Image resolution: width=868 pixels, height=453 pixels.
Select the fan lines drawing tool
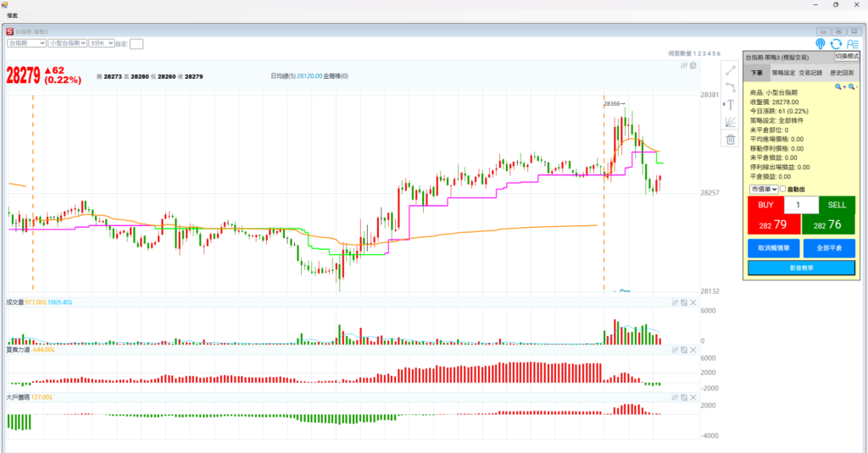730,122
